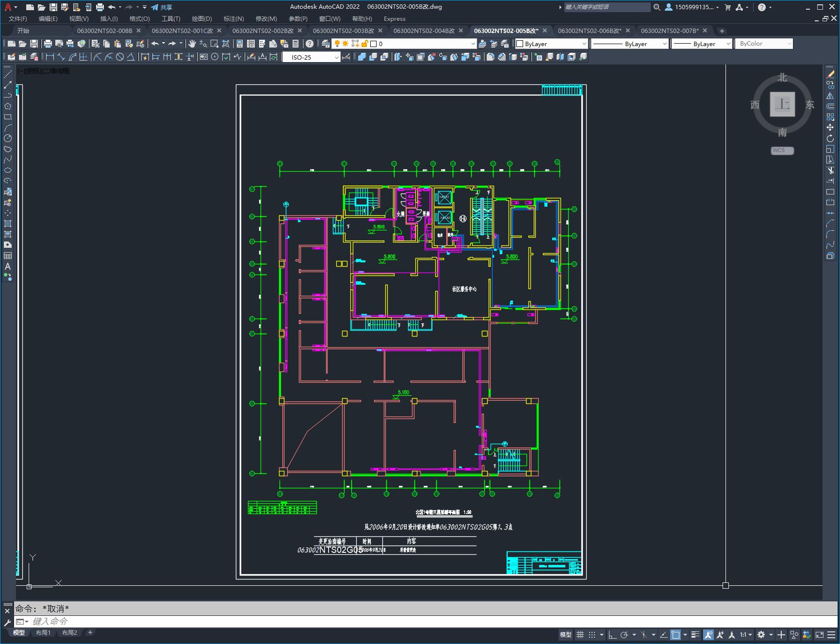Click 模型 model space button in status bar
The height and width of the screenshot is (644, 840).
point(566,634)
